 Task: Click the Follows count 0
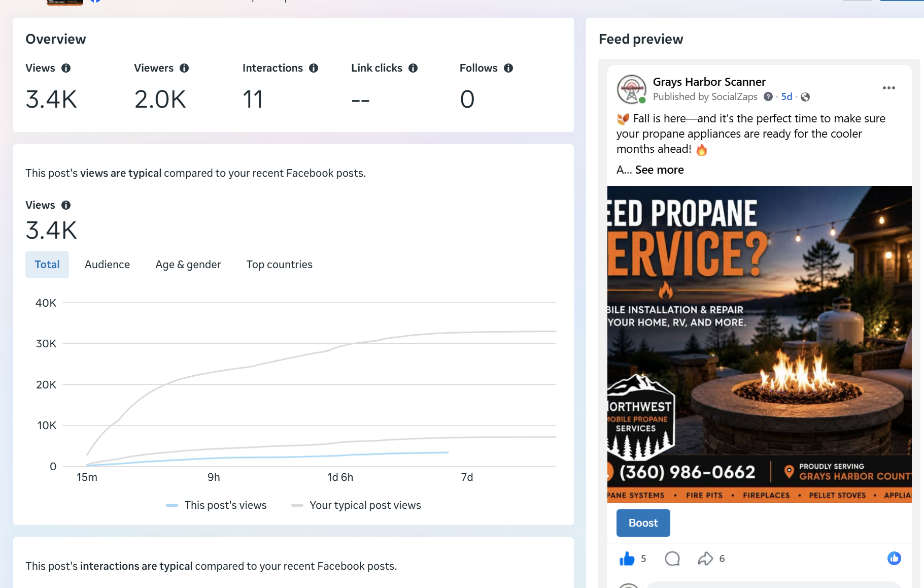coord(467,99)
